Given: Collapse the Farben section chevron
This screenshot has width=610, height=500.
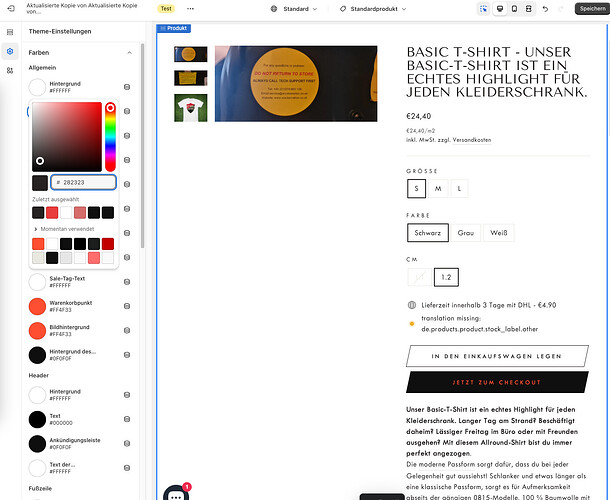Looking at the screenshot, I should tap(130, 53).
